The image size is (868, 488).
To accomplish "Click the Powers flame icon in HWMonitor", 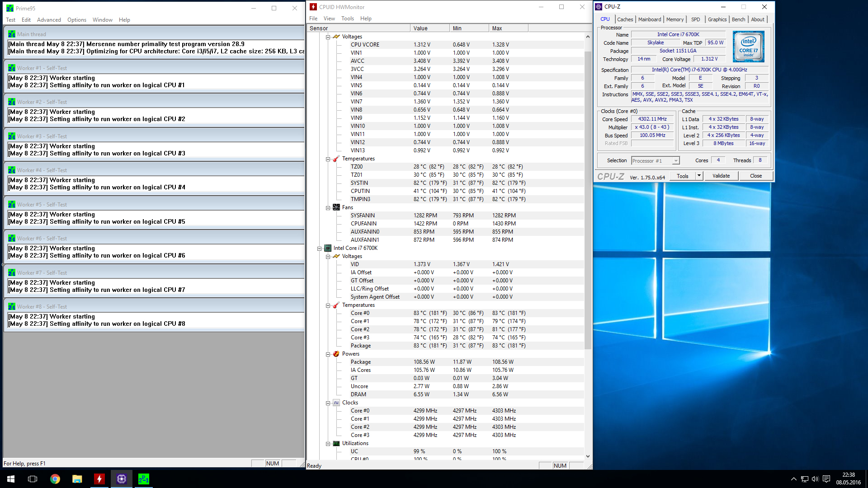I will (x=336, y=354).
